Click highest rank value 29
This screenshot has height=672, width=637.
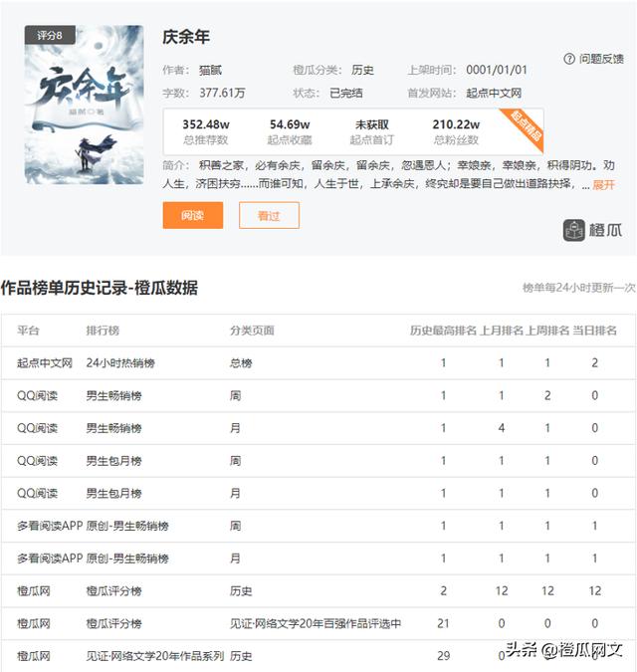pos(443,656)
